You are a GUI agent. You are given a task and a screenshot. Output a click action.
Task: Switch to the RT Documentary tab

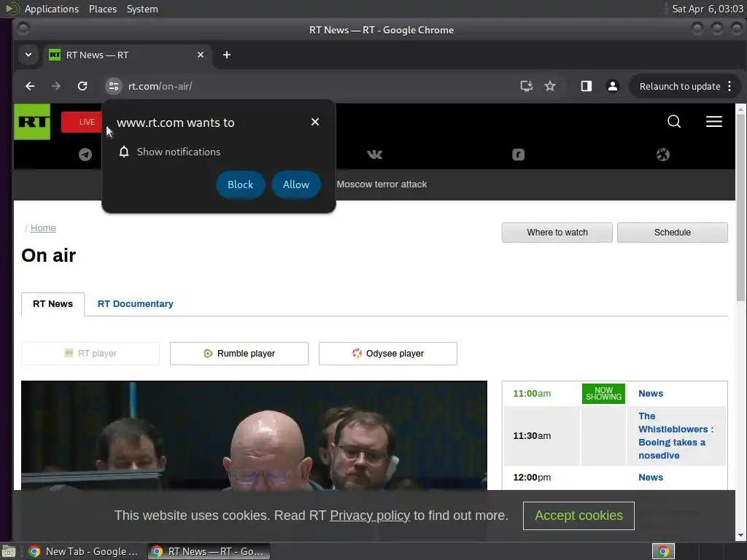[x=135, y=304]
